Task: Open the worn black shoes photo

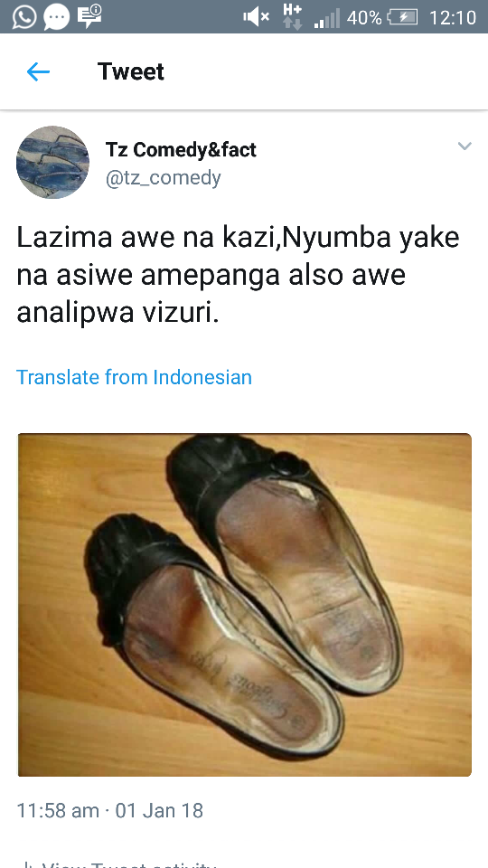Action: (x=245, y=605)
